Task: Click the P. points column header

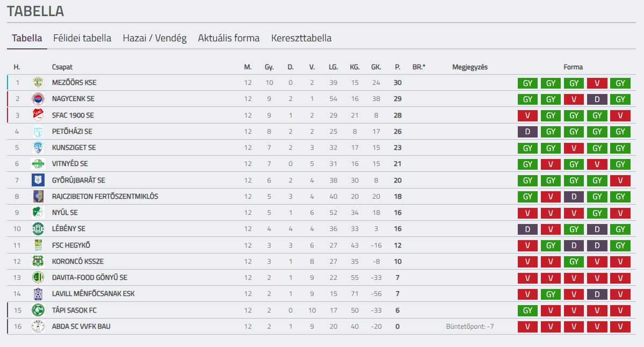Action: coord(397,67)
